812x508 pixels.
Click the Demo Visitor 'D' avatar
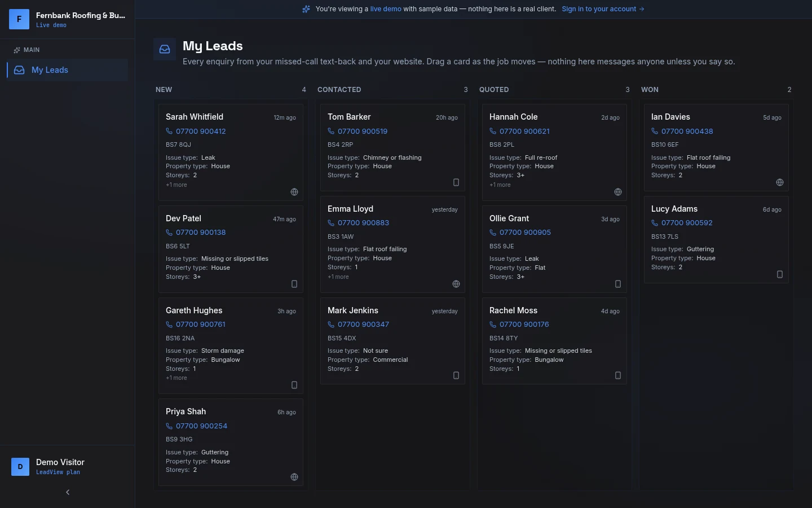point(20,467)
